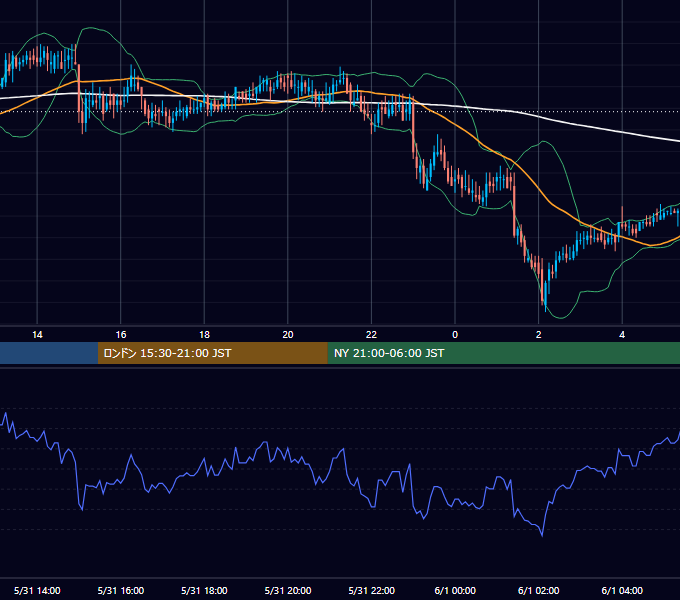This screenshot has width=680, height=600.
Task: Click the 5/31 16:00 date label
Action: (121, 590)
